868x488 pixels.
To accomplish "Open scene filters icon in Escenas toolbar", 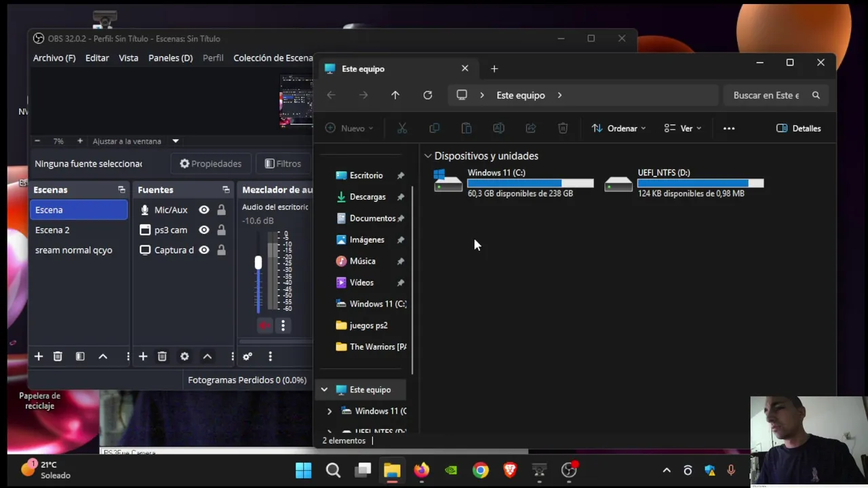I will click(80, 357).
